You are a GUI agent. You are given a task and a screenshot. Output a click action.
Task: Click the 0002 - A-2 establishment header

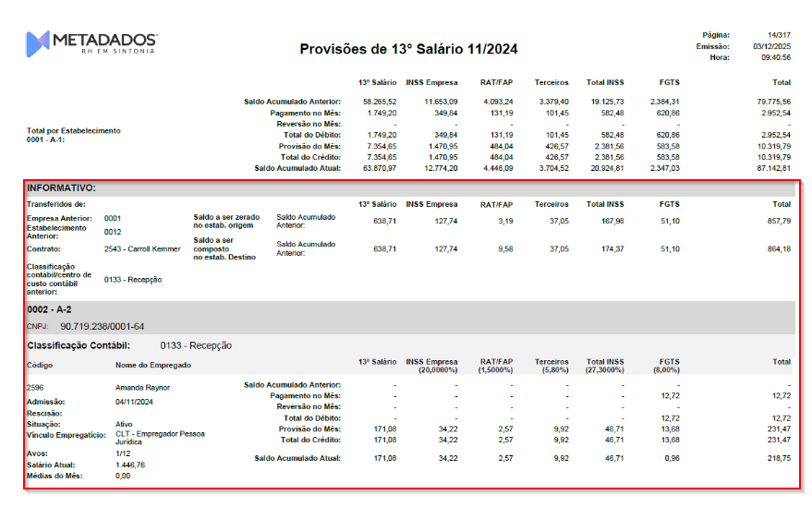tap(49, 311)
